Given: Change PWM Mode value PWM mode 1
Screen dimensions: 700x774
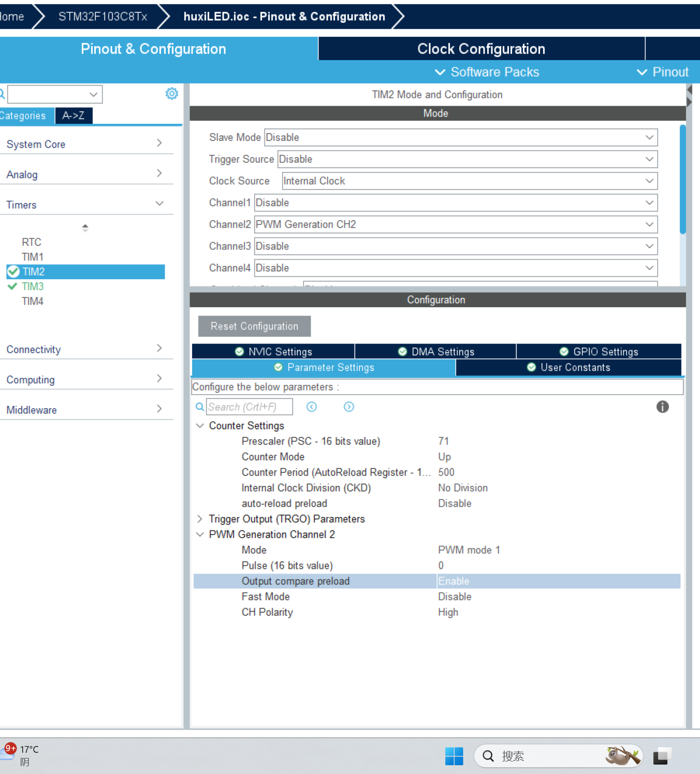Looking at the screenshot, I should click(x=469, y=550).
